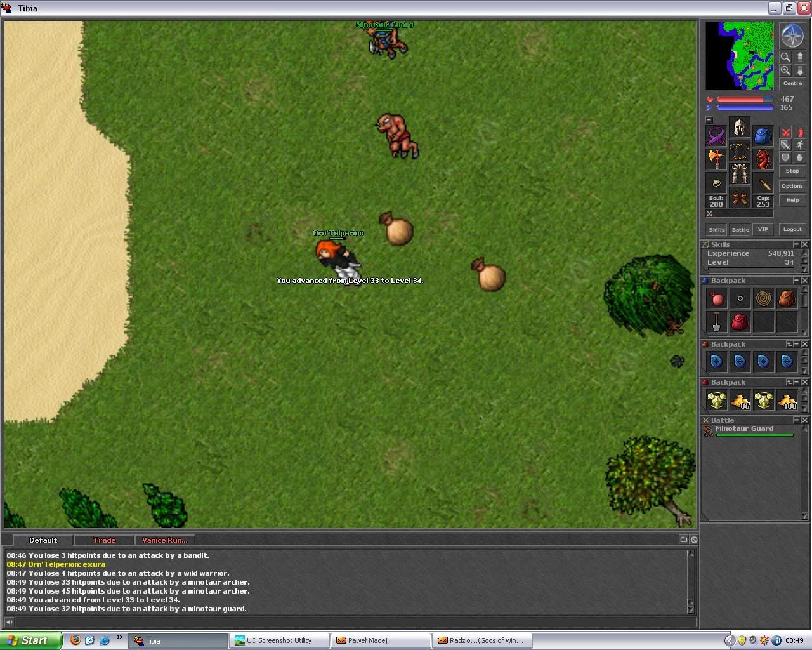Enable defensive fight mode

click(785, 157)
